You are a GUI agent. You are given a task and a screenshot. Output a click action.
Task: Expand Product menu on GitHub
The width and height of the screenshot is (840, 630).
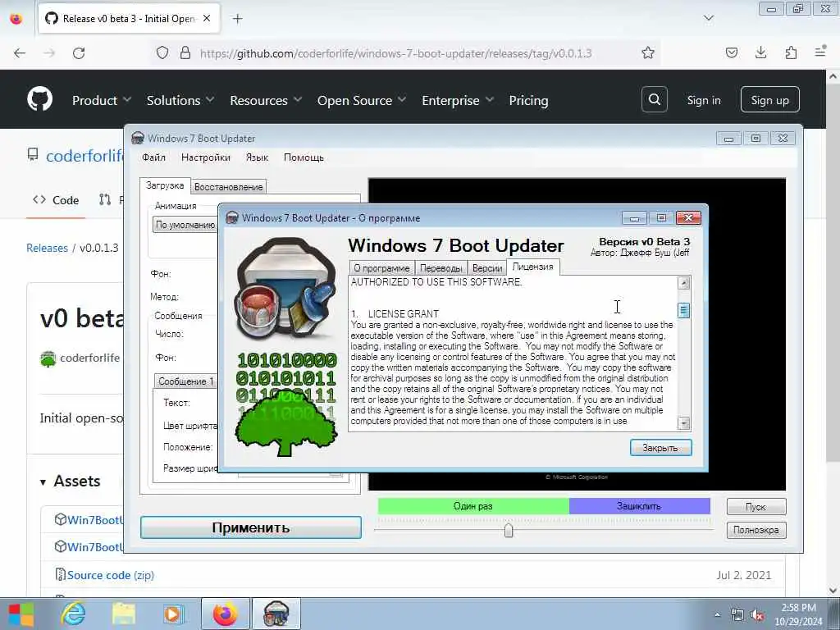point(102,100)
